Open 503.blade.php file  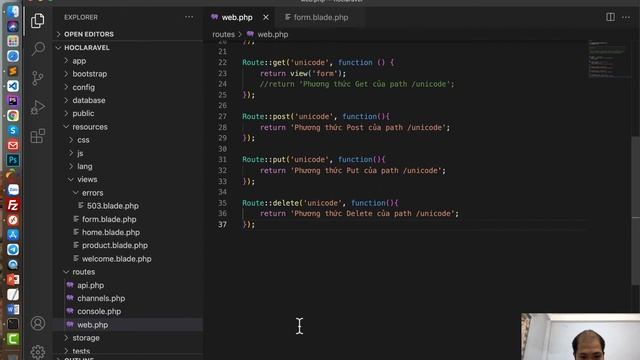127,206
